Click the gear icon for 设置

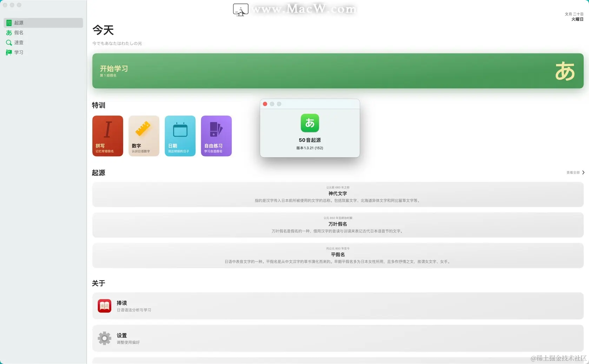(105, 338)
